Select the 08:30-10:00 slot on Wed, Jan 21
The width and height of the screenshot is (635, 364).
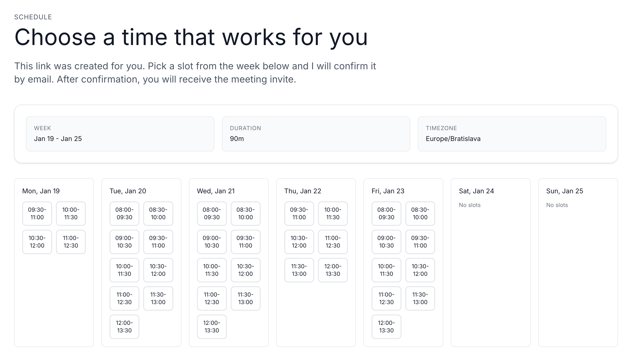pos(245,213)
